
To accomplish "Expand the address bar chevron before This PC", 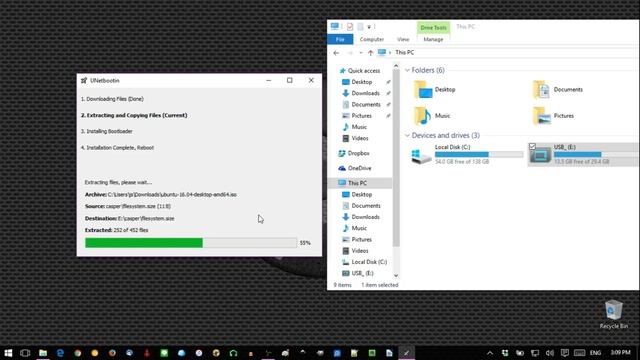I will click(390, 53).
